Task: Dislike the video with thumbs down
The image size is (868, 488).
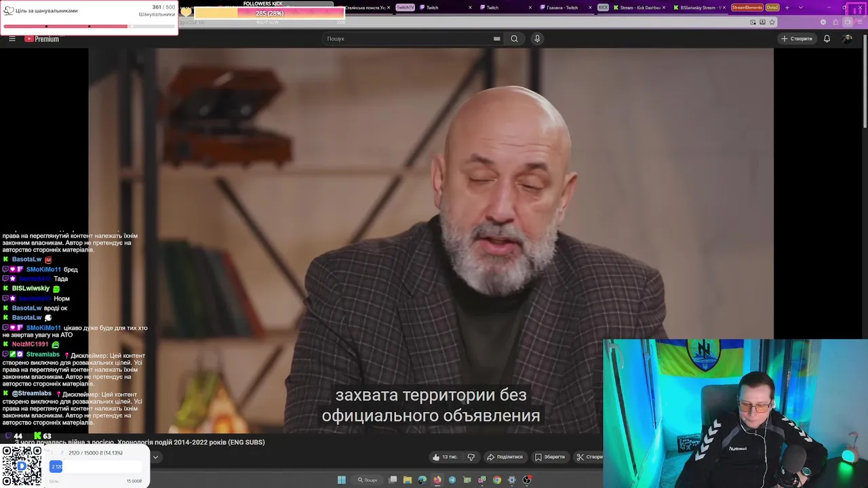Action: [471, 457]
